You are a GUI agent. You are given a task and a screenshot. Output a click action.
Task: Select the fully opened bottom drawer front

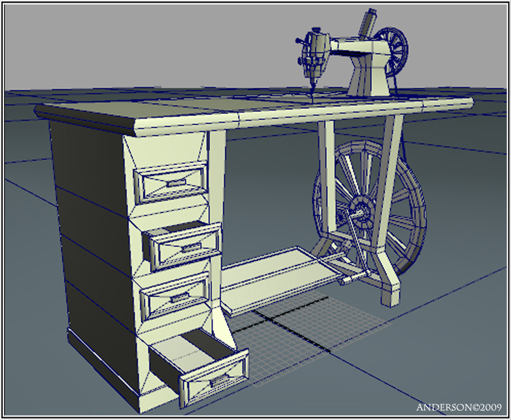[214, 378]
